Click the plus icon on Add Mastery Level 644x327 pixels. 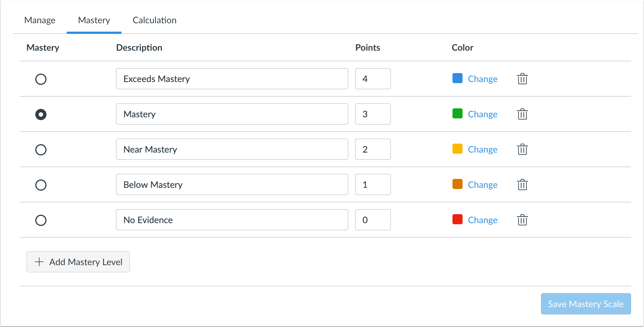[x=39, y=262]
